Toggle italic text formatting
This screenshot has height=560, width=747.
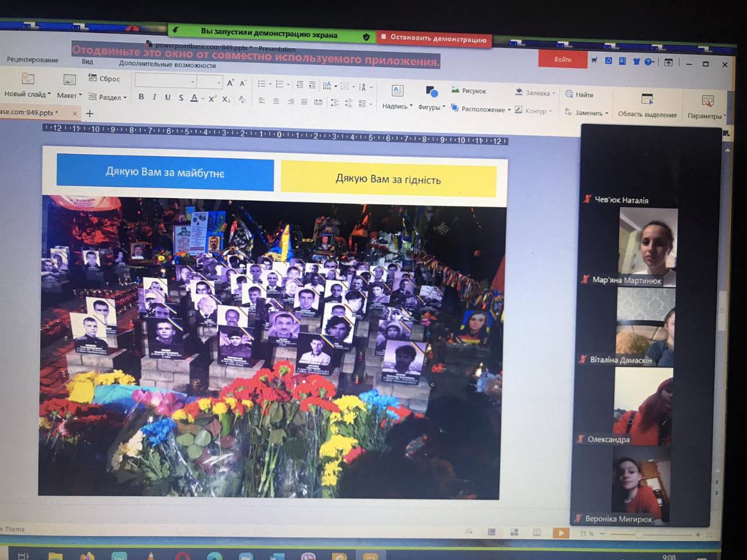pyautogui.click(x=154, y=97)
